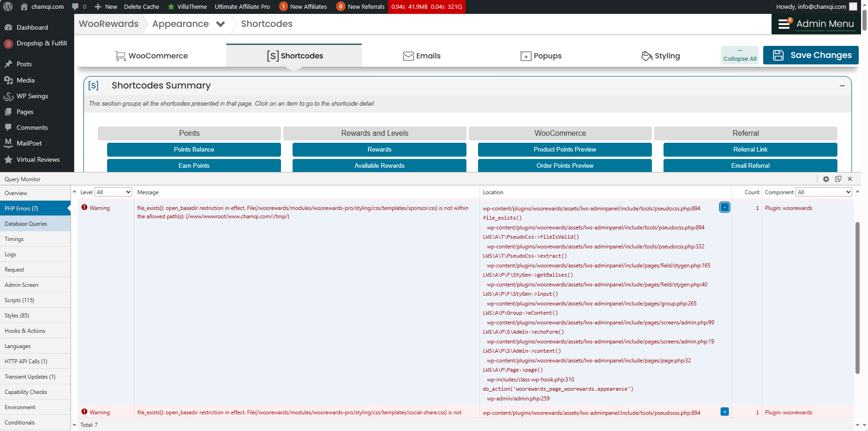Select Query Monitor Overview panel
This screenshot has height=431, width=868.
pyautogui.click(x=35, y=193)
